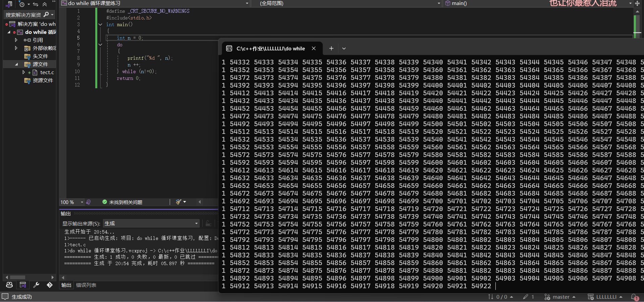Click the split editor window icon
Viewport: 644px width, 302px height.
click(637, 3)
